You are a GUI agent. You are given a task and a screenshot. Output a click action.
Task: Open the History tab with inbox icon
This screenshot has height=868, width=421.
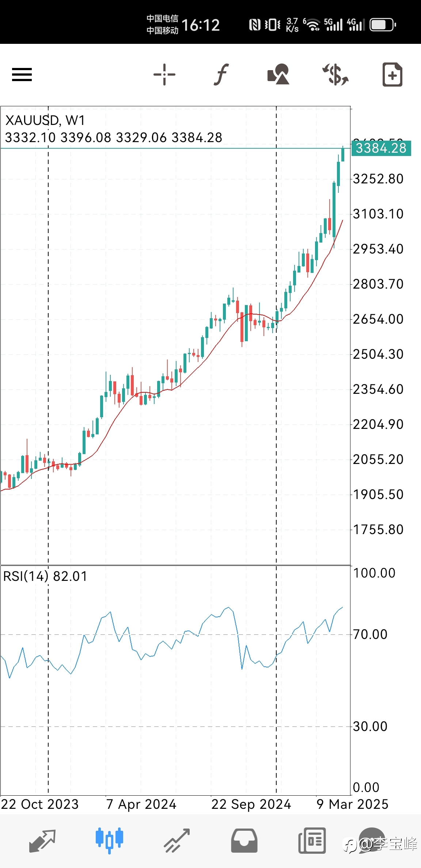click(244, 841)
